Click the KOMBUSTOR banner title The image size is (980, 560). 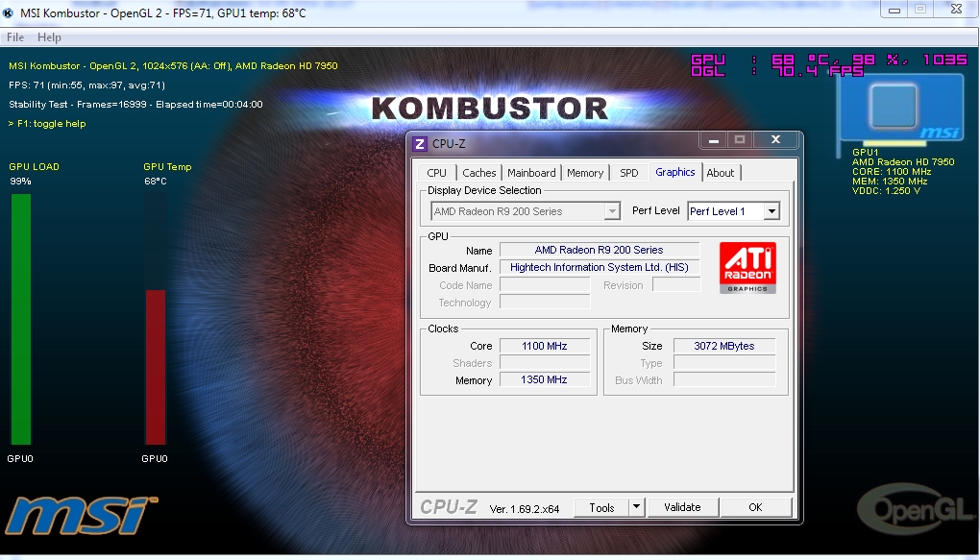click(489, 109)
